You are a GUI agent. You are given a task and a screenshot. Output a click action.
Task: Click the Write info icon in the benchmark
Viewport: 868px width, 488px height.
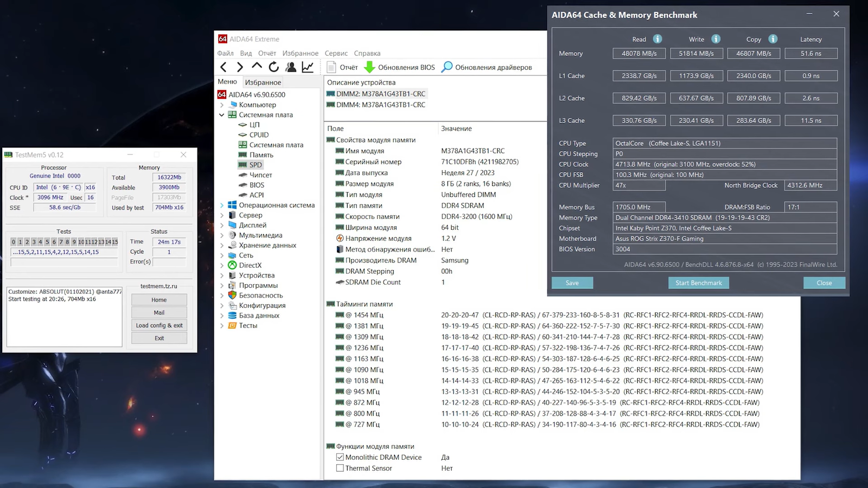click(x=716, y=39)
